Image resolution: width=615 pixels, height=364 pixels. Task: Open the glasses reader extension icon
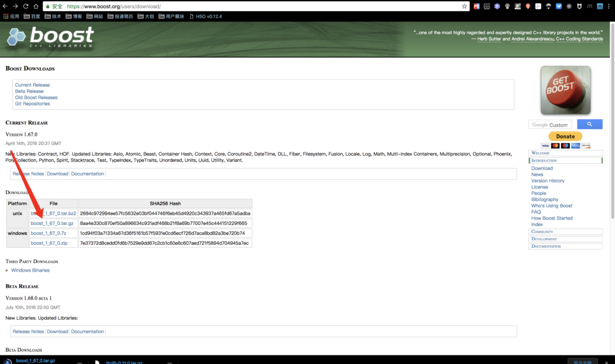(x=486, y=6)
